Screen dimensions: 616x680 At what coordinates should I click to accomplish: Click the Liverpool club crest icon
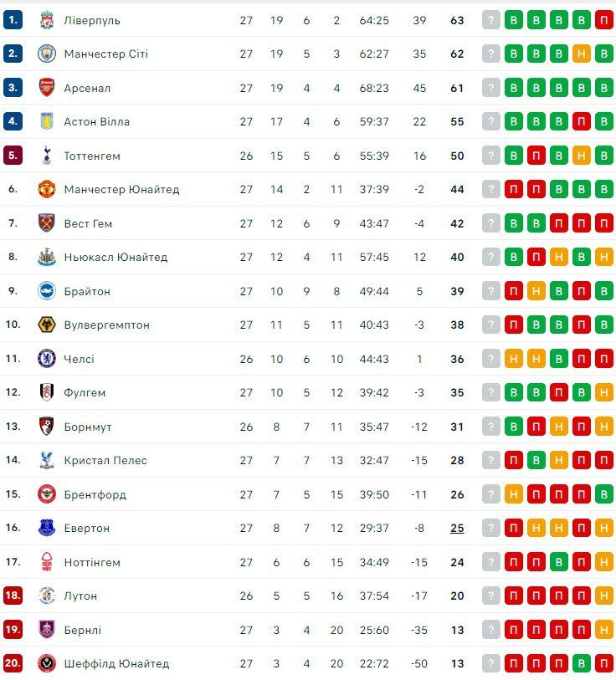(x=46, y=20)
